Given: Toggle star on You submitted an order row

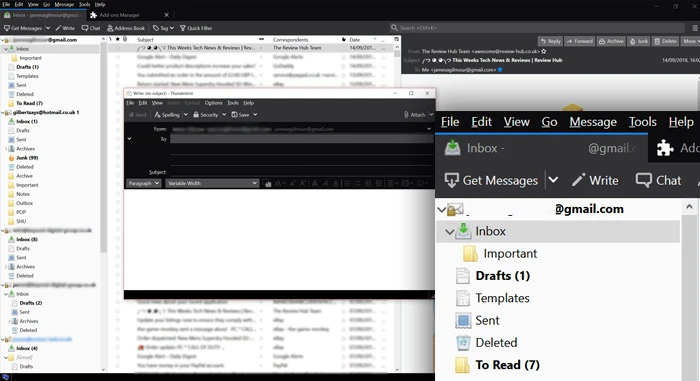Looking at the screenshot, I should pyautogui.click(x=118, y=75).
